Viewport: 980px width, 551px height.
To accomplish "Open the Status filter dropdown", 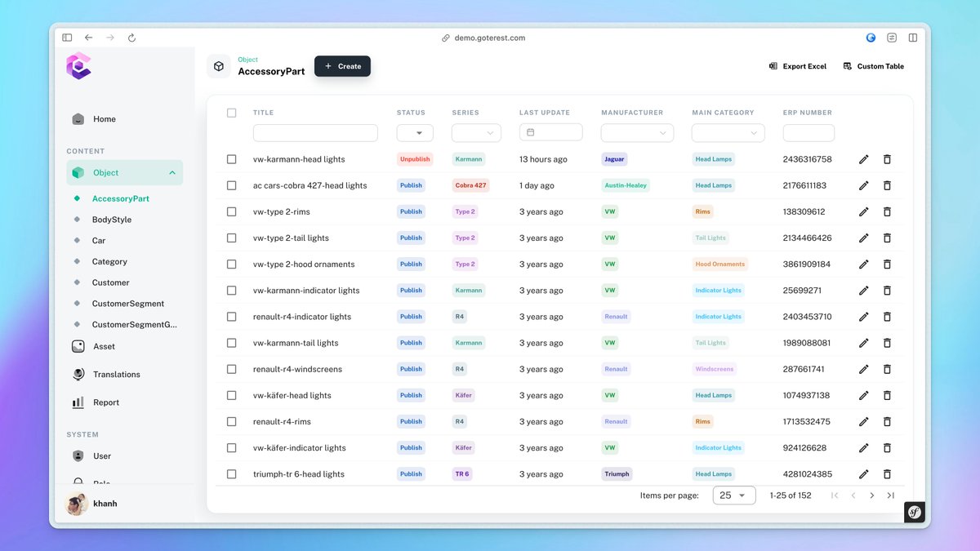I will pos(415,132).
